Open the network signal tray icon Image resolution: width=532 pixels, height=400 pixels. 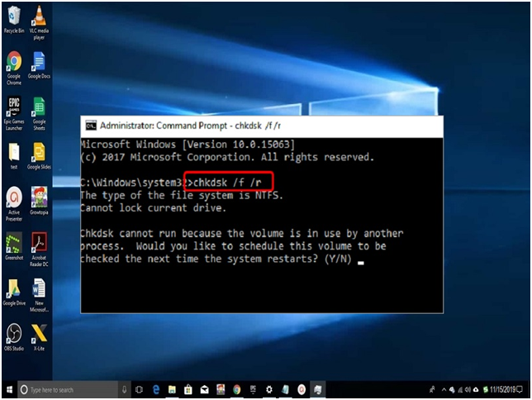[x=460, y=389]
